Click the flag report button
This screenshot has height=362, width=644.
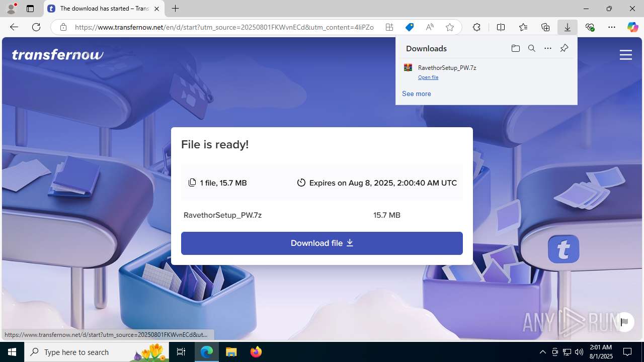(624, 322)
